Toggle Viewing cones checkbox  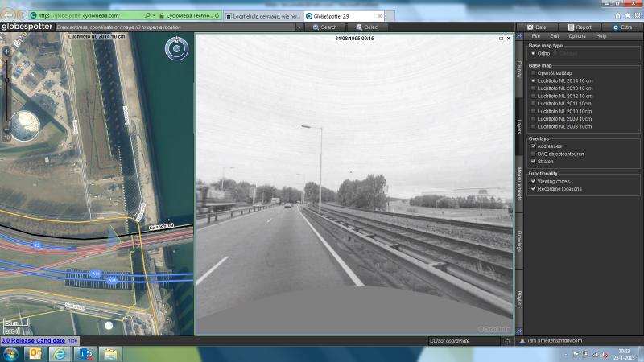pos(533,181)
